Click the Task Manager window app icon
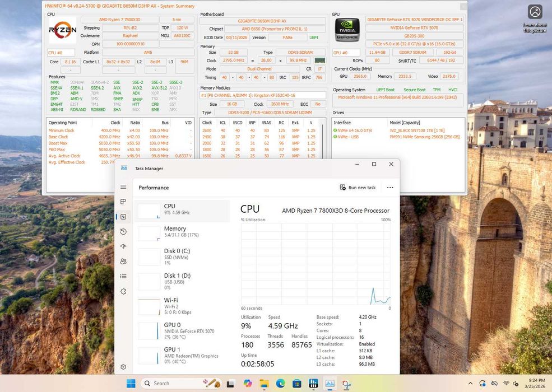Viewport: 552px width, 392px height. [124, 168]
